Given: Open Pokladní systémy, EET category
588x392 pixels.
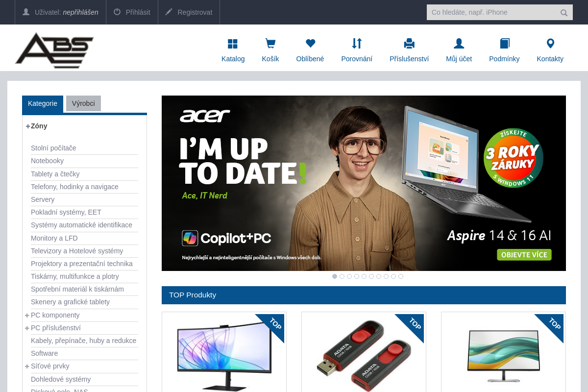Looking at the screenshot, I should 66,212.
